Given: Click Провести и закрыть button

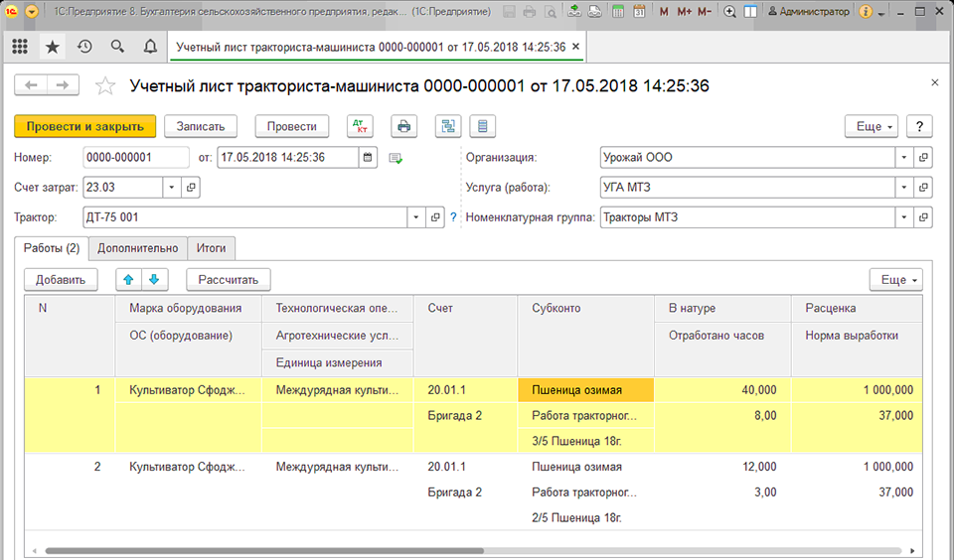Looking at the screenshot, I should 85,126.
